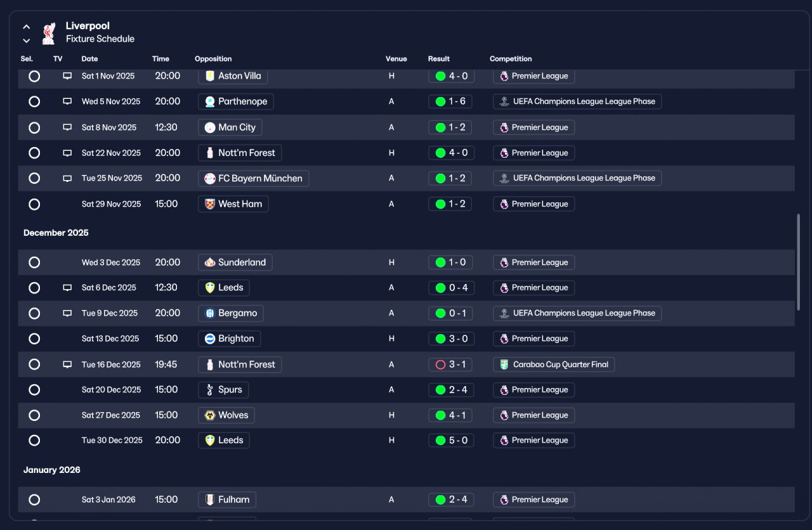Open Carabao Cup Quarter Final competition button
Screen dimensions: 812x530
click(553, 365)
